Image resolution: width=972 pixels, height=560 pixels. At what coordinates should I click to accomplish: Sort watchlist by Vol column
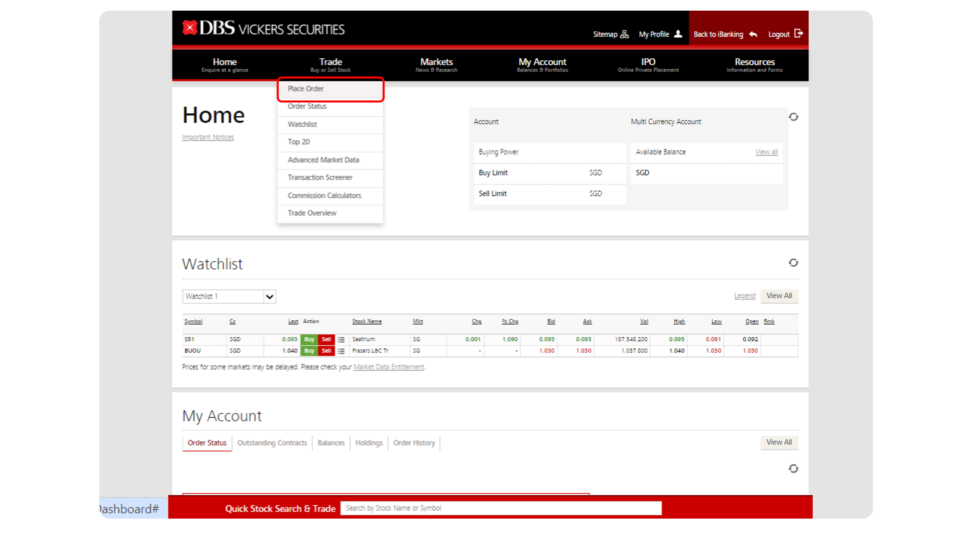coord(644,322)
